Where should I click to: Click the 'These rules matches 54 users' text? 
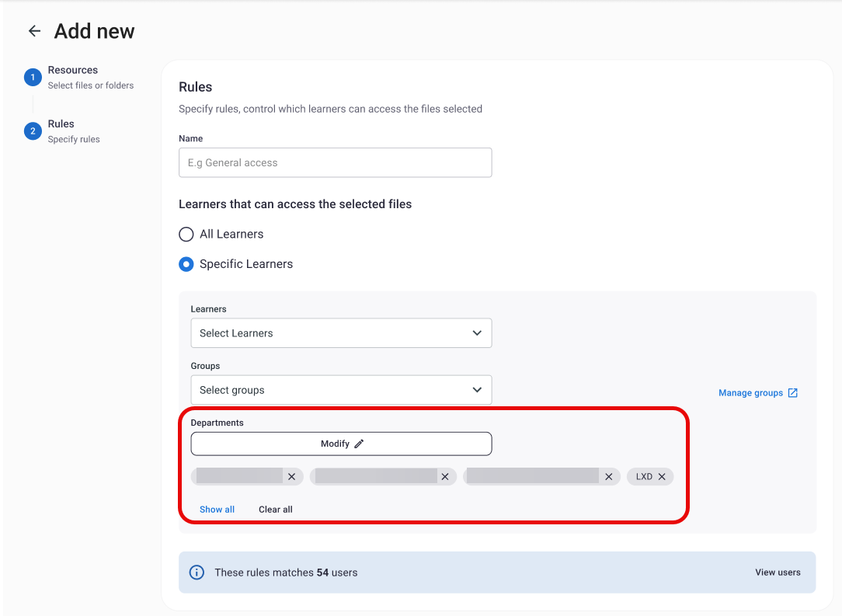pos(286,572)
